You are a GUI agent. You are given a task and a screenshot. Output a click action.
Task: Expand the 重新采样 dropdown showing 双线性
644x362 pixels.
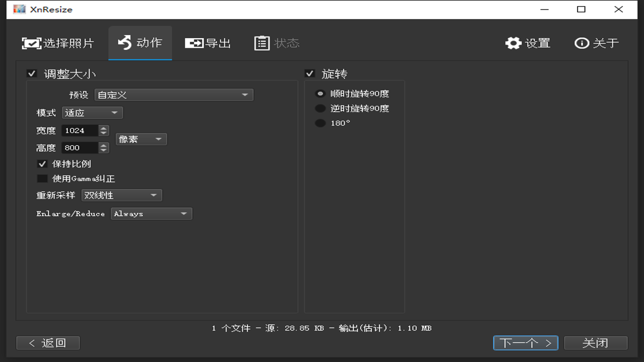tap(122, 195)
